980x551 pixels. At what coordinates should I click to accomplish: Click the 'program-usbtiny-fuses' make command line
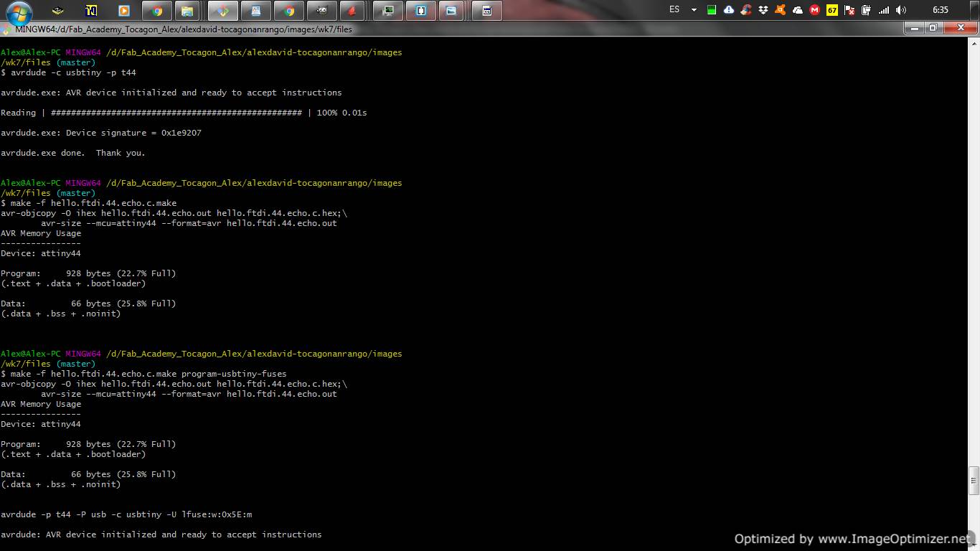pyautogui.click(x=143, y=374)
